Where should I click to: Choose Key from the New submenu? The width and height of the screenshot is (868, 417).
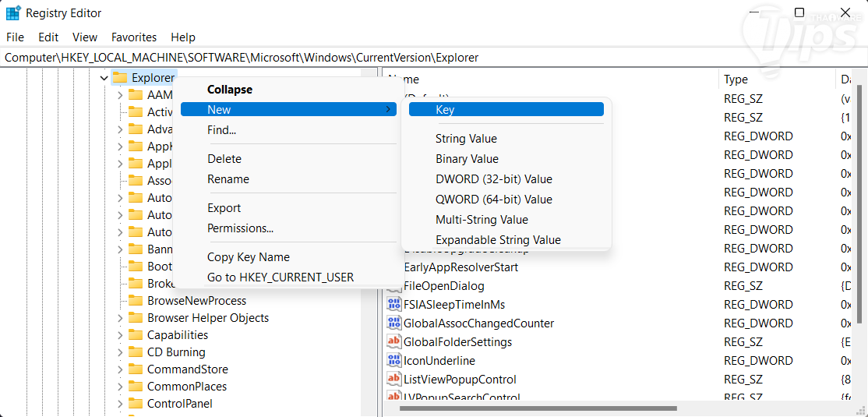tap(445, 110)
